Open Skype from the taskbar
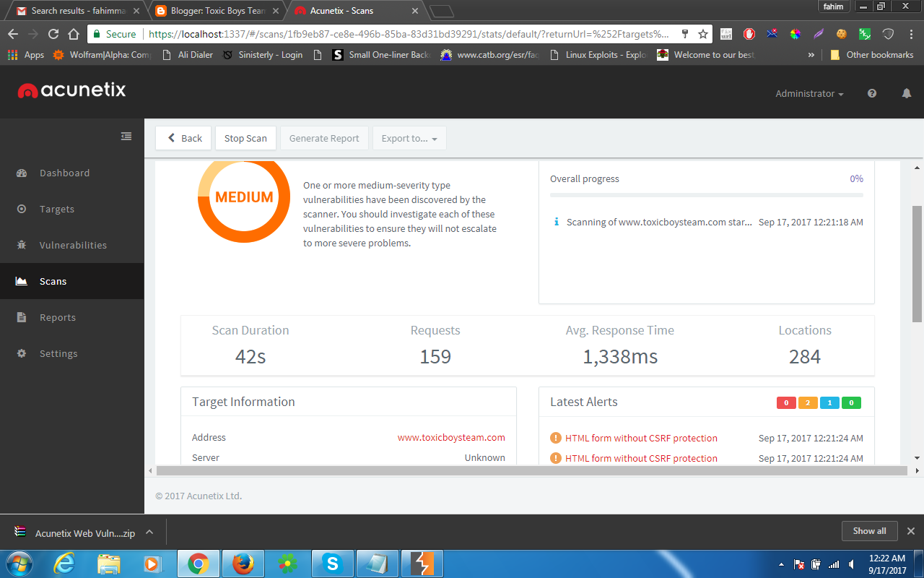The height and width of the screenshot is (578, 924). pos(333,564)
